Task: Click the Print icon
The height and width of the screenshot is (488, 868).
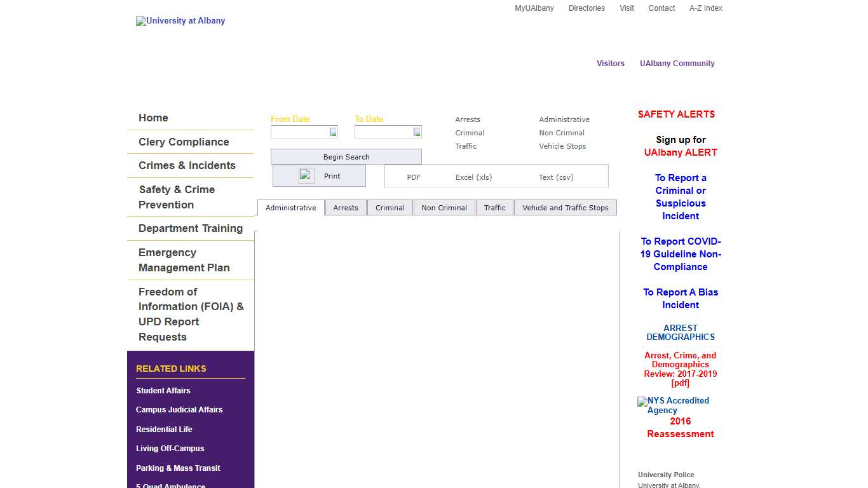Action: (306, 175)
